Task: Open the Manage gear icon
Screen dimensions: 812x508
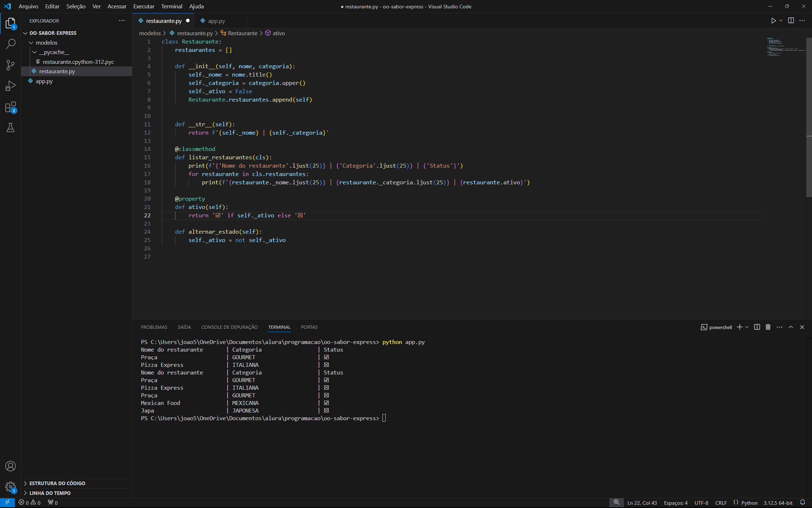Action: tap(11, 487)
